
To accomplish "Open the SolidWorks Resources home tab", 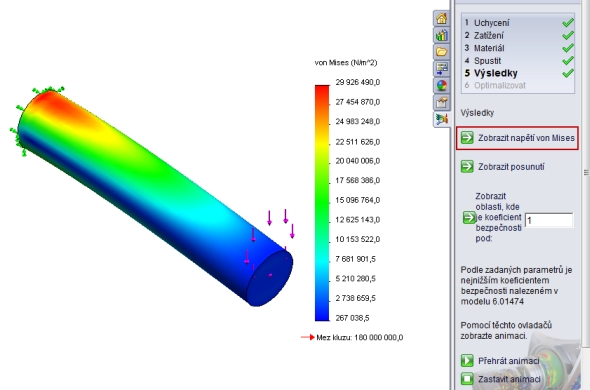I will point(441,18).
